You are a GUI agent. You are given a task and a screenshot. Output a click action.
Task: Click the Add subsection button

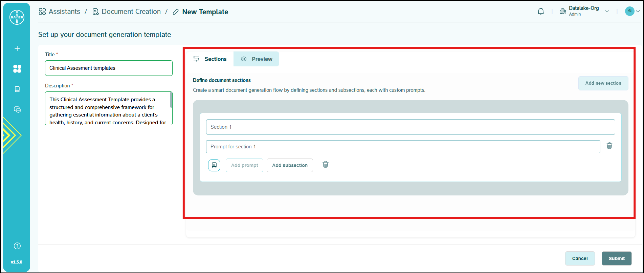tap(290, 165)
